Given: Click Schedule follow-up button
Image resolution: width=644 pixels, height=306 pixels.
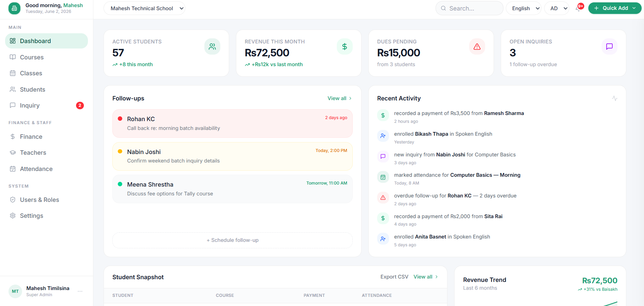Looking at the screenshot, I should (233, 240).
